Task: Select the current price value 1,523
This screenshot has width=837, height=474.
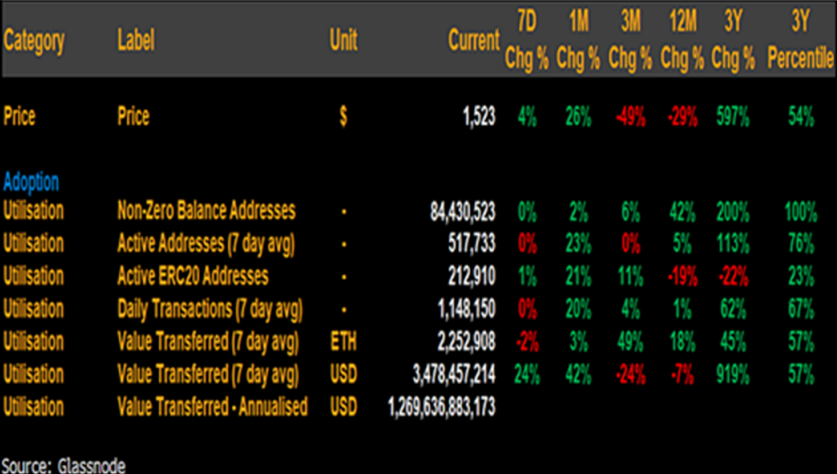Action: click(x=478, y=117)
